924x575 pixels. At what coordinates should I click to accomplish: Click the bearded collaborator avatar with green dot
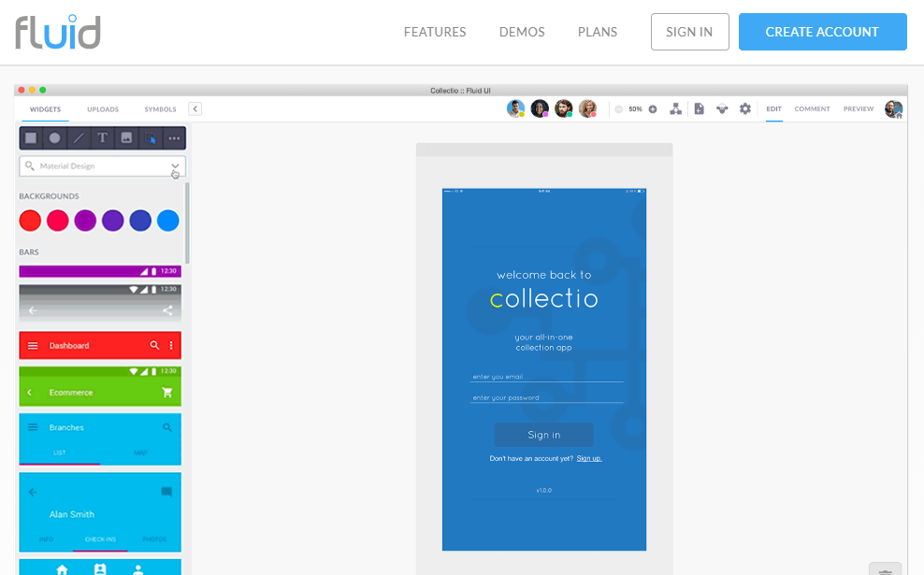tap(564, 108)
